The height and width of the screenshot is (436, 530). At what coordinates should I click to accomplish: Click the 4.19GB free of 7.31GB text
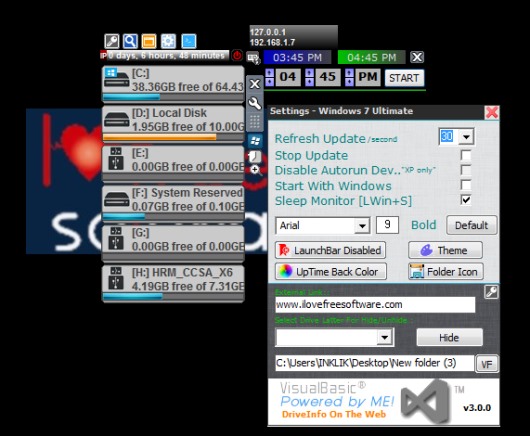click(188, 286)
